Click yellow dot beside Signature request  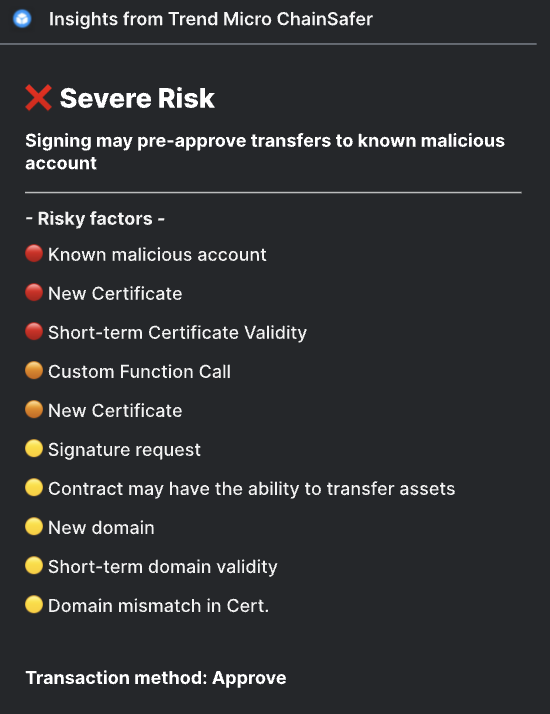[x=34, y=449]
